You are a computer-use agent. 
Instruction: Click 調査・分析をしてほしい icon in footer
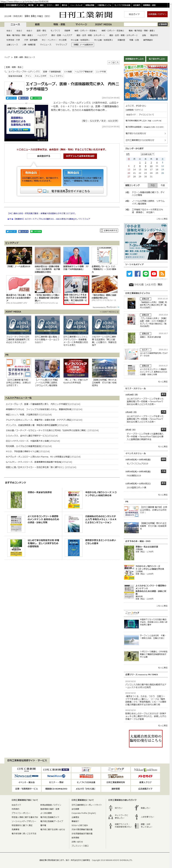pyautogui.click(x=136, y=826)
